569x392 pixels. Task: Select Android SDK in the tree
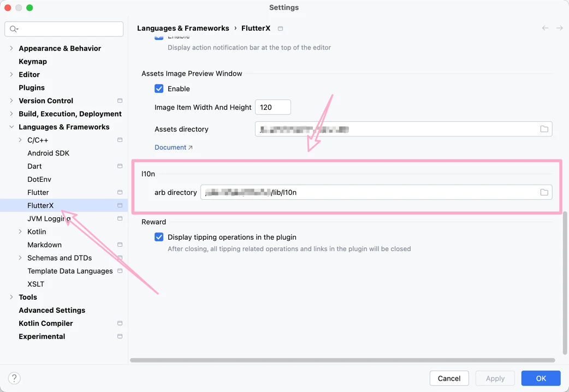[x=48, y=153]
